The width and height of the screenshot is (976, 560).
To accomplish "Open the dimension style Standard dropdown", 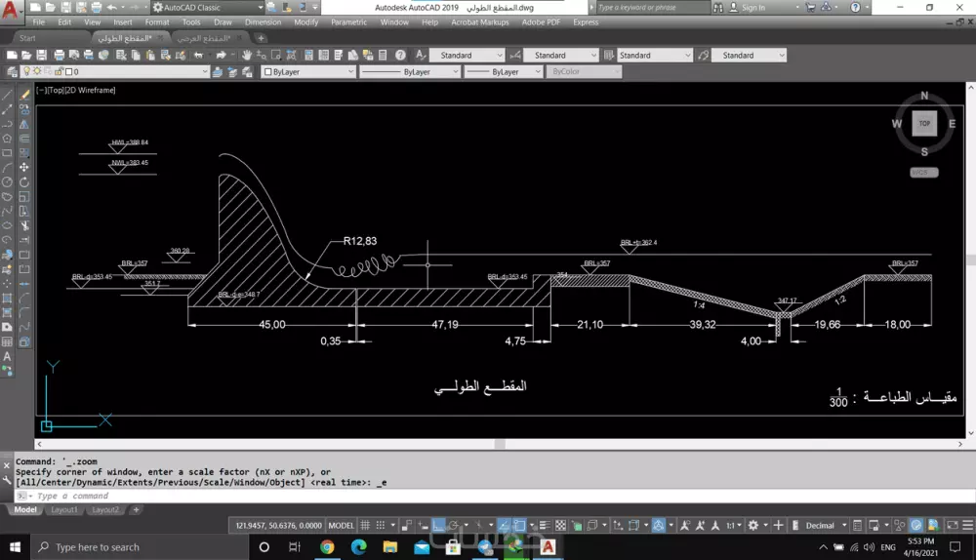I will [561, 56].
